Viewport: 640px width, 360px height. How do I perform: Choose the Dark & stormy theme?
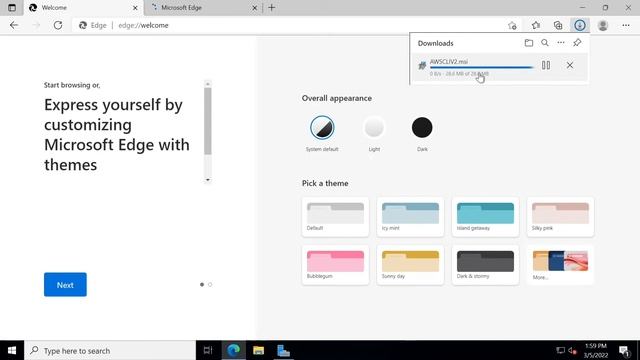tap(485, 265)
